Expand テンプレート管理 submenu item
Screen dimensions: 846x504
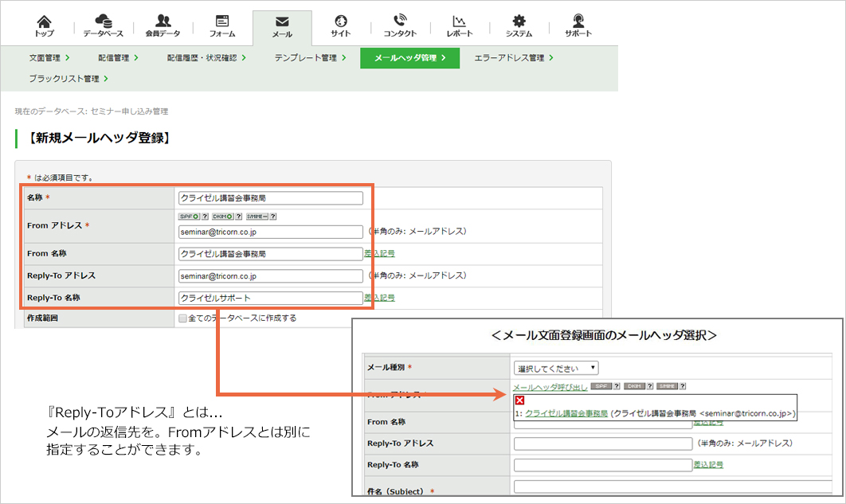coord(310,57)
